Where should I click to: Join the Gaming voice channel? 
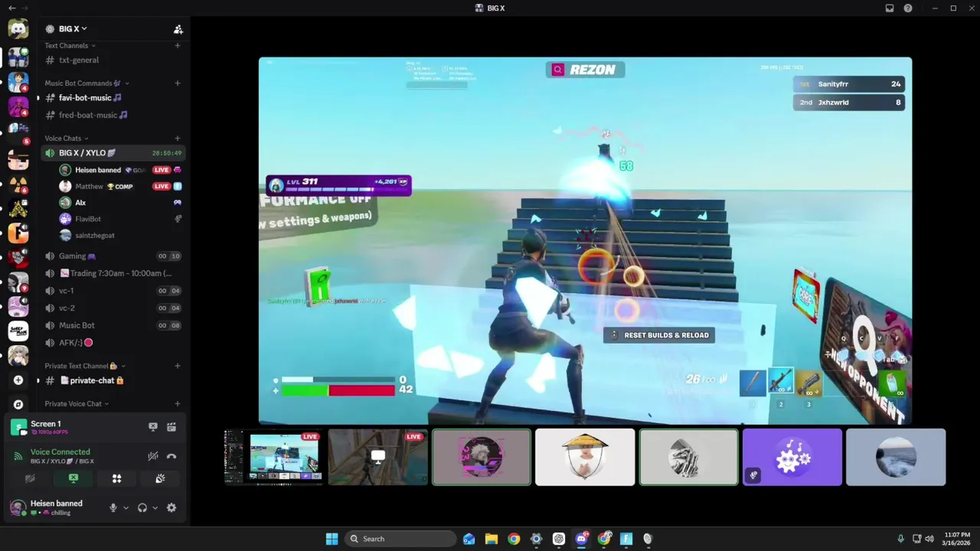(x=113, y=256)
